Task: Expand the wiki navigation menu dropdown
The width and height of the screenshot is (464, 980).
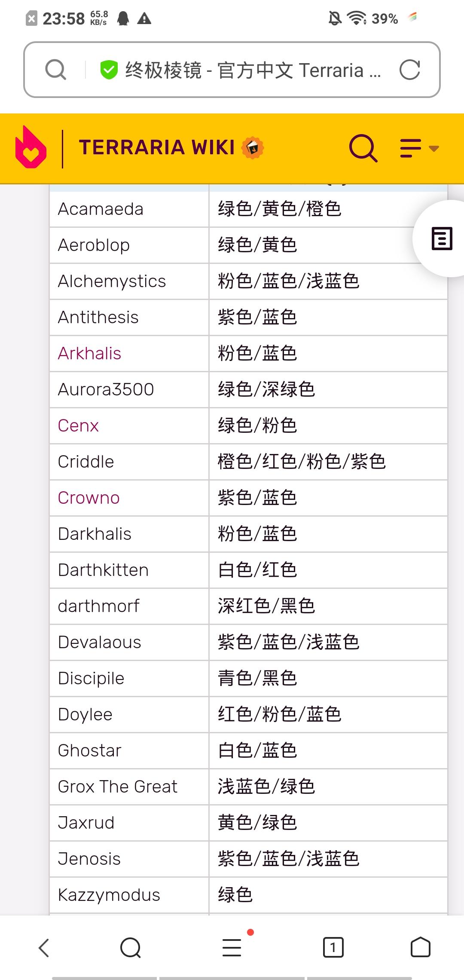Action: pos(419,148)
